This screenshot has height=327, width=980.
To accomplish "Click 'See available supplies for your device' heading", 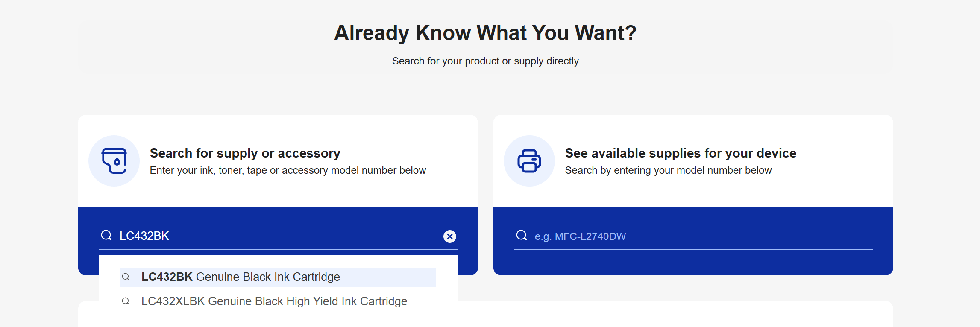I will (680, 153).
